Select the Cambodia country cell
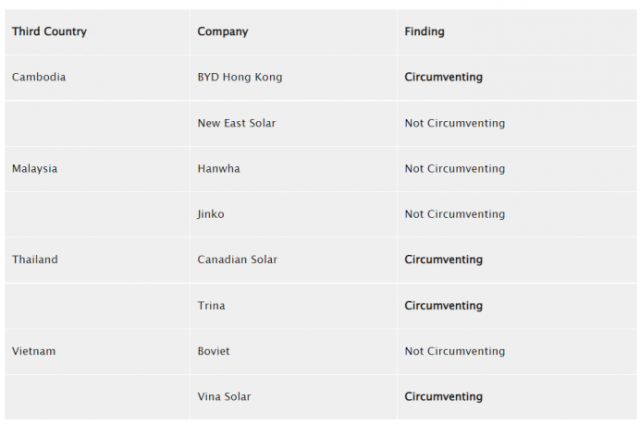The width and height of the screenshot is (640, 424). click(x=39, y=77)
